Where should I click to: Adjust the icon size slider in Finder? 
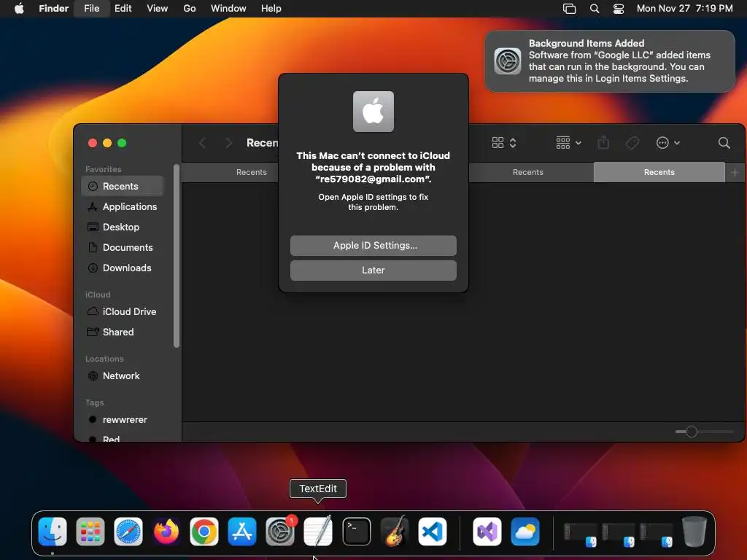(x=692, y=432)
